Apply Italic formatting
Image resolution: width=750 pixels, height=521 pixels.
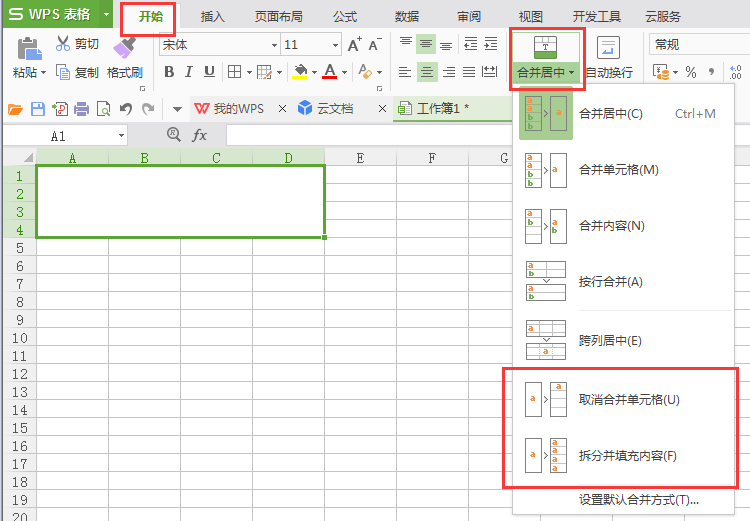pos(189,72)
